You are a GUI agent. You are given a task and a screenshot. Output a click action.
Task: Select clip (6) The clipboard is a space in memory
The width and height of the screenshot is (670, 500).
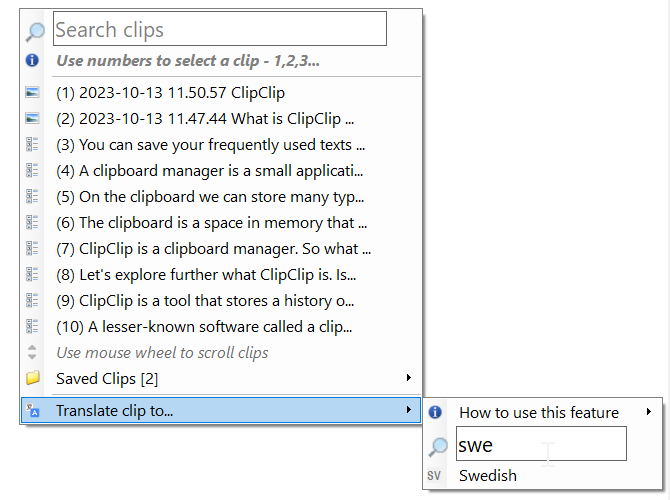(221, 223)
